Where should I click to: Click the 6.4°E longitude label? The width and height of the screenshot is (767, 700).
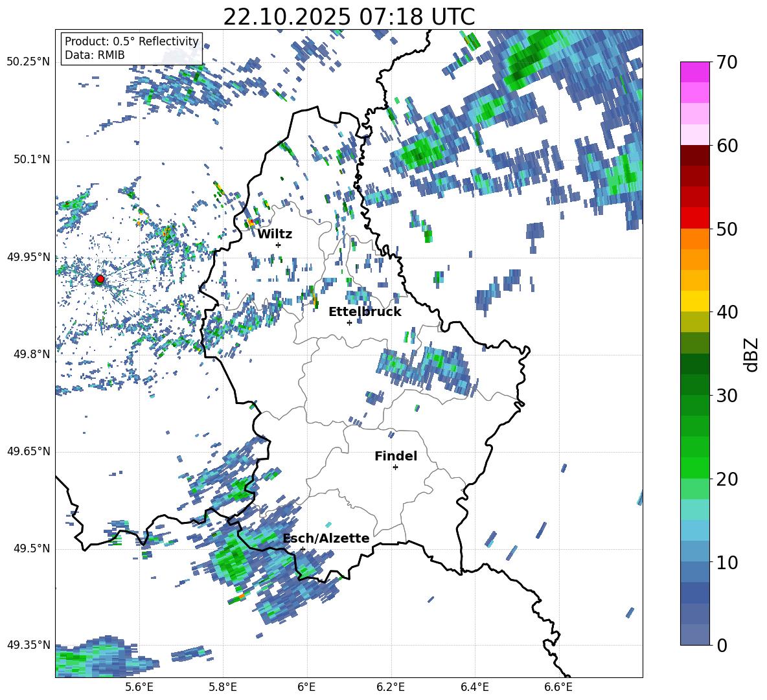(474, 687)
